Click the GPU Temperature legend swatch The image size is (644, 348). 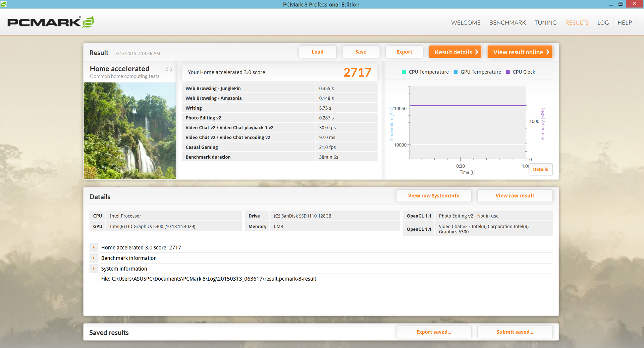[x=455, y=72]
